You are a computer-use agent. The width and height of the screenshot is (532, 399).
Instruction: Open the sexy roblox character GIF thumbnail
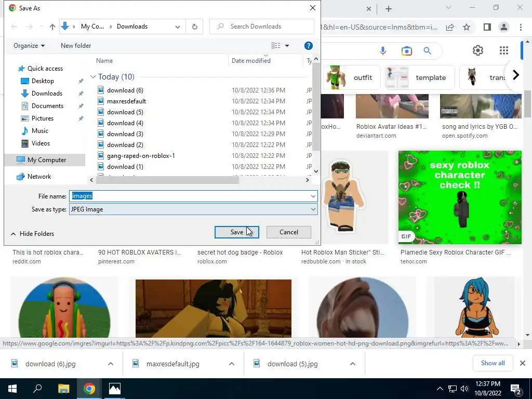tap(460, 197)
